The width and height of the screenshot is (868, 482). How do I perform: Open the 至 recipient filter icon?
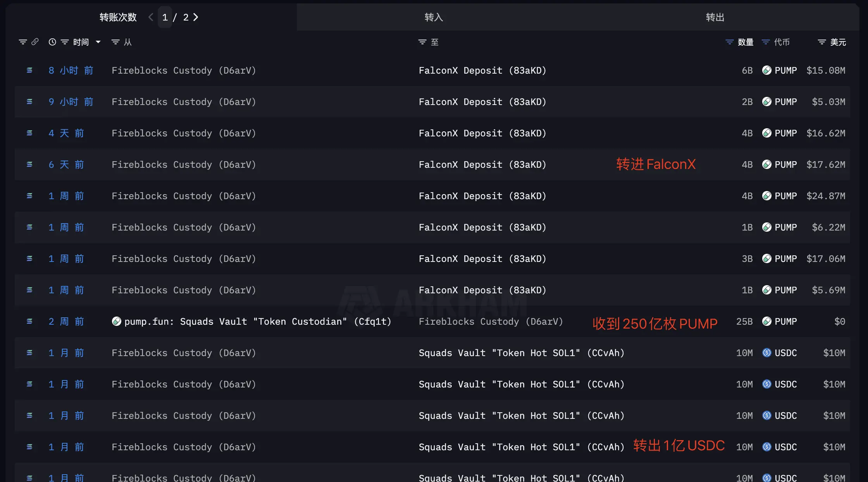(x=422, y=42)
